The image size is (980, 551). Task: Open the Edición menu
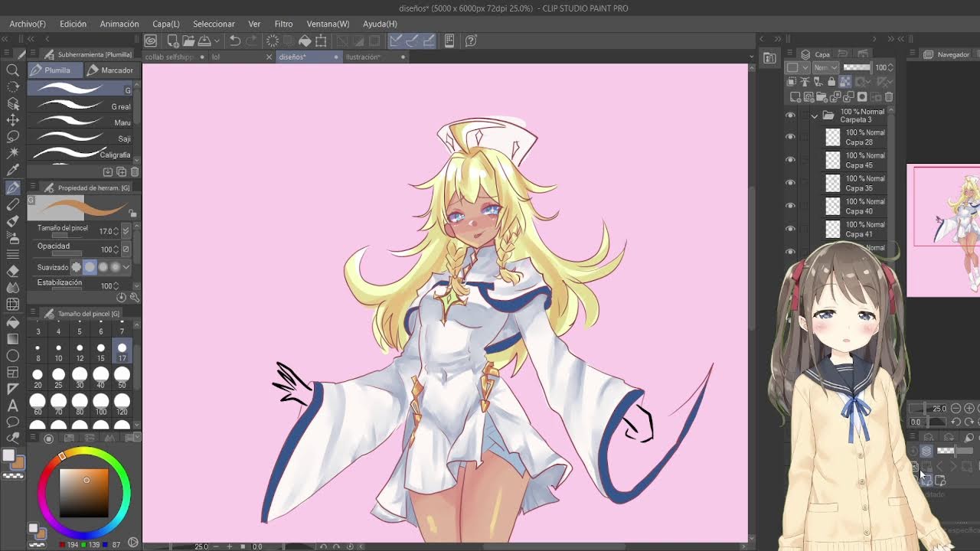click(x=73, y=24)
